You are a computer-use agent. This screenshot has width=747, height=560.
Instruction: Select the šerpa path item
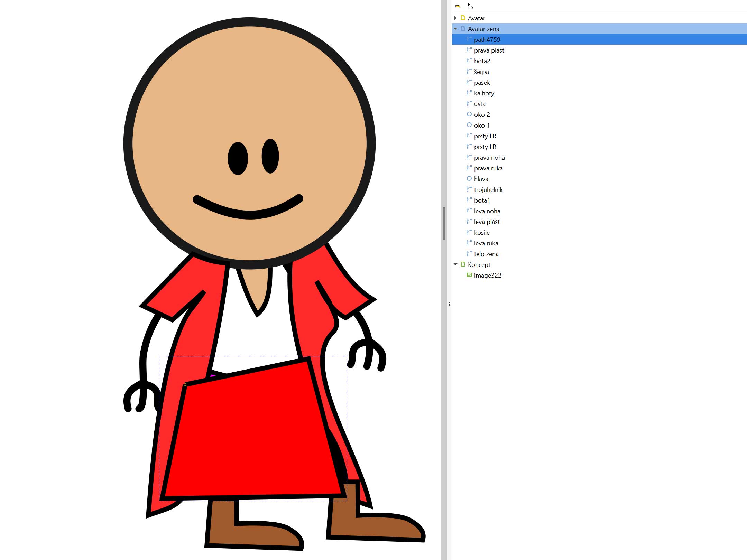click(481, 72)
